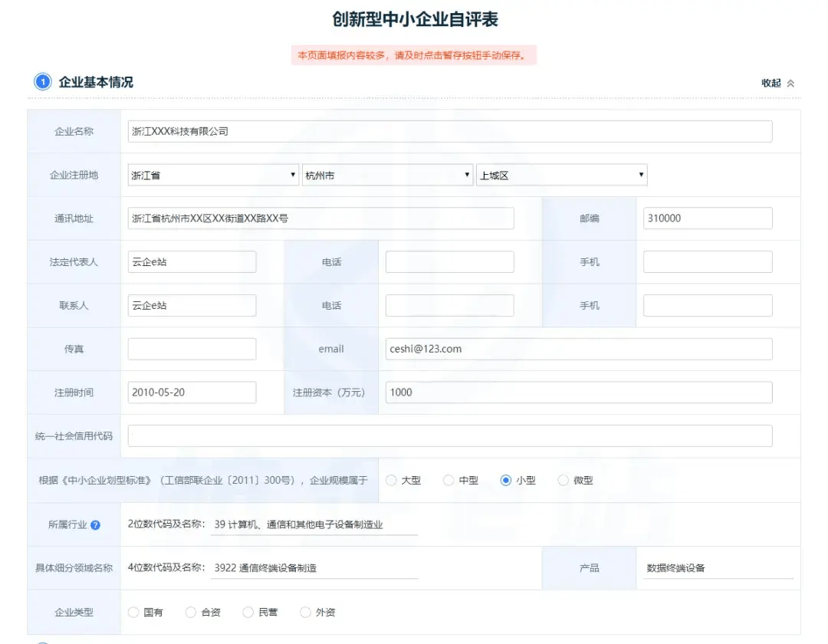Click the email field with ceshi@123.com
This screenshot has height=644, width=828.
579,349
